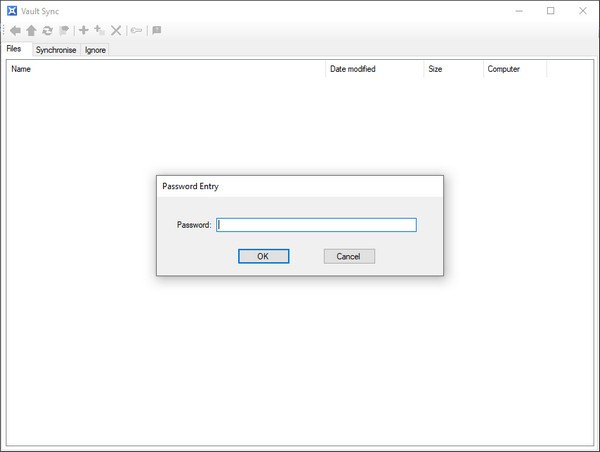Click the Vault Sync app icon in title bar
The image size is (600, 452).
[x=11, y=10]
